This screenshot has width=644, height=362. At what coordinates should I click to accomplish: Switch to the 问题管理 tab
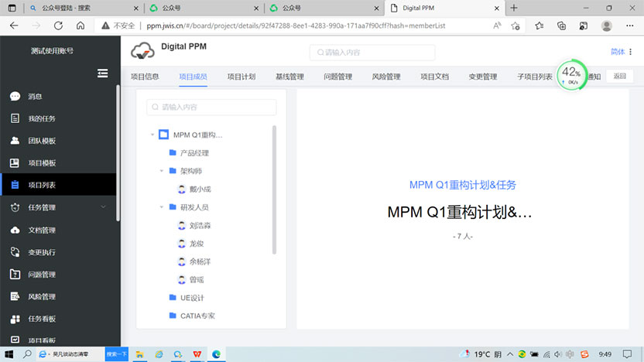338,77
